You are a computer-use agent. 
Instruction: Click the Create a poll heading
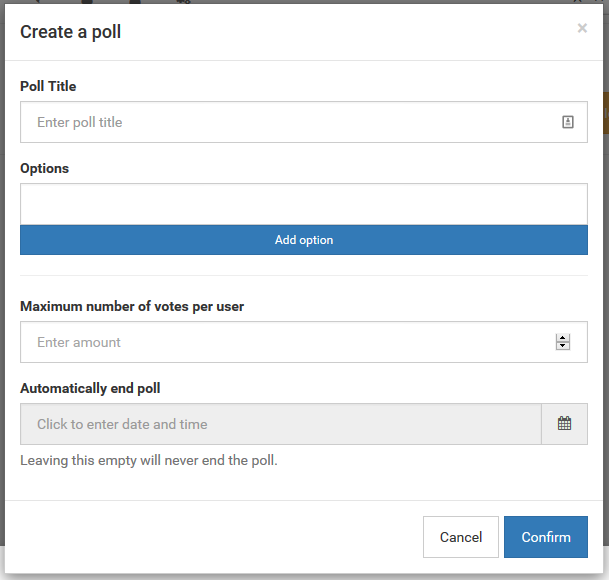pyautogui.click(x=71, y=32)
